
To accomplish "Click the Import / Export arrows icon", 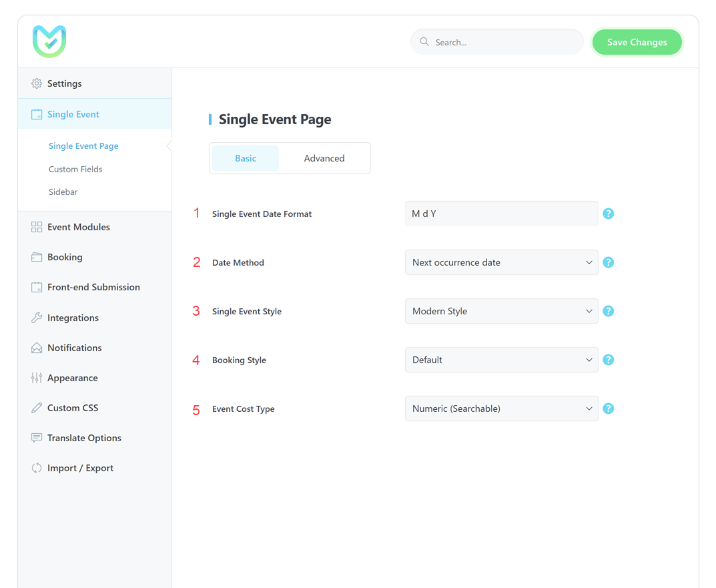I will point(37,468).
